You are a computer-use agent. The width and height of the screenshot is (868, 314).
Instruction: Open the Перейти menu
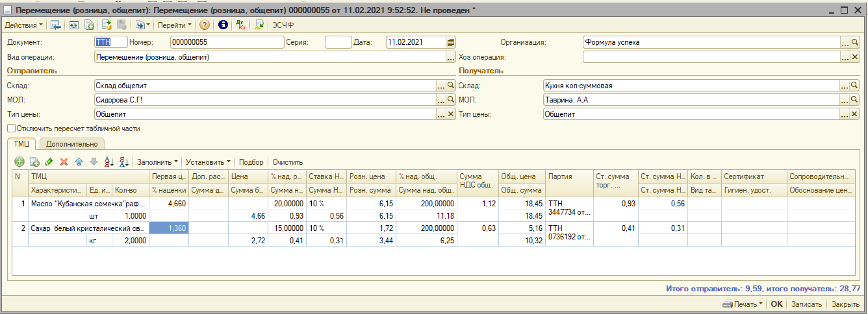point(174,25)
